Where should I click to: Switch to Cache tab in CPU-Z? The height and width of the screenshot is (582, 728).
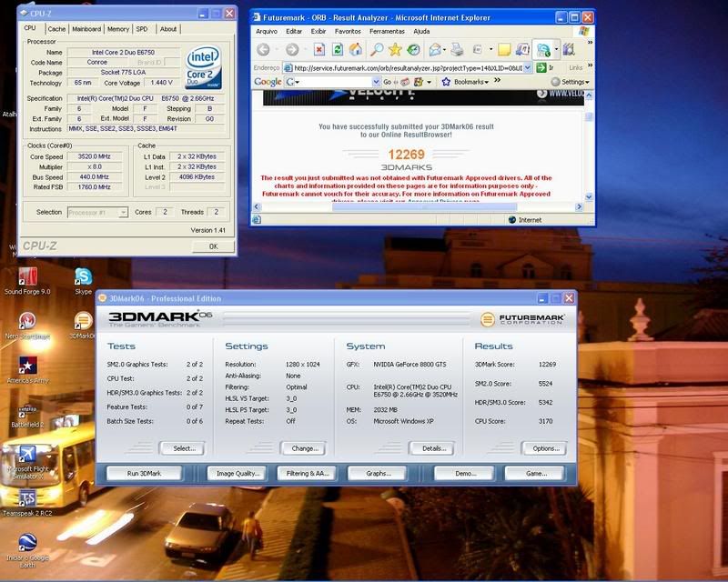click(x=56, y=29)
